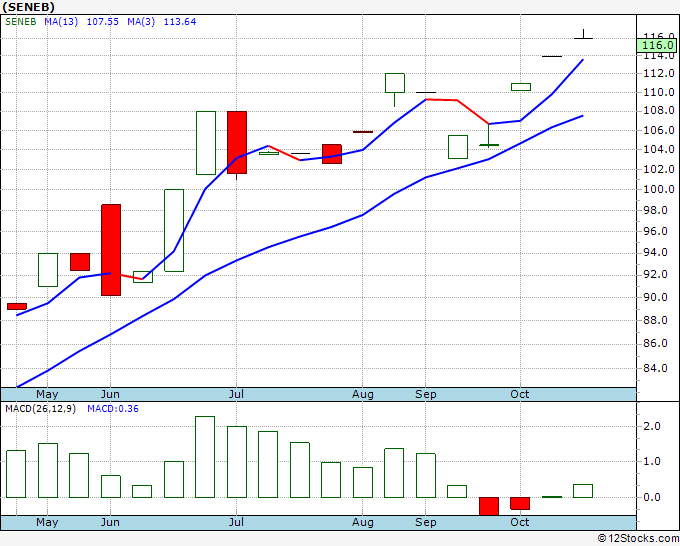Screen dimensions: 680x546
Task: Click the 113.64 moving average value
Action: point(180,22)
